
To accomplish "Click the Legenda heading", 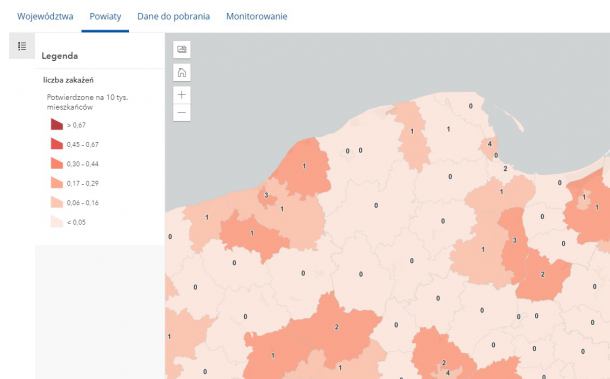I will pos(60,56).
